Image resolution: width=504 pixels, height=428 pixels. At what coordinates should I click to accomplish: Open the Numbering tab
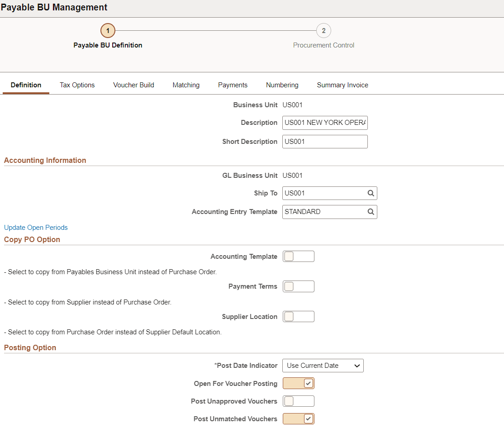click(x=282, y=85)
